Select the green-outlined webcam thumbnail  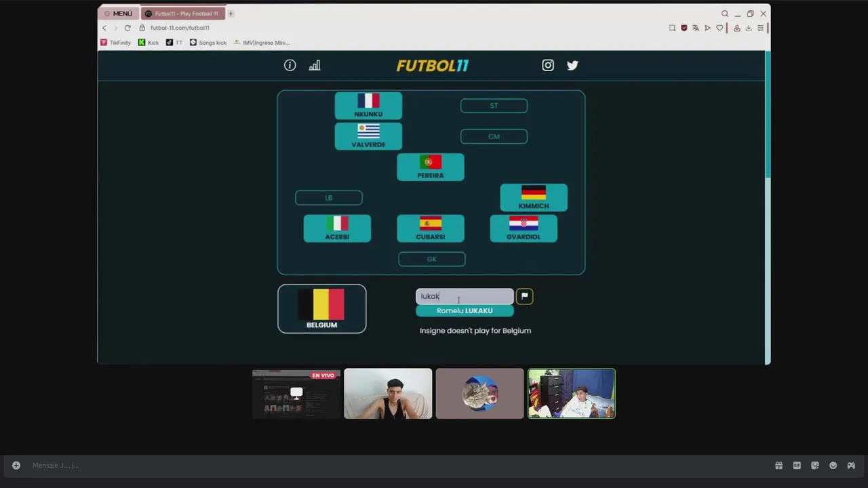[572, 394]
